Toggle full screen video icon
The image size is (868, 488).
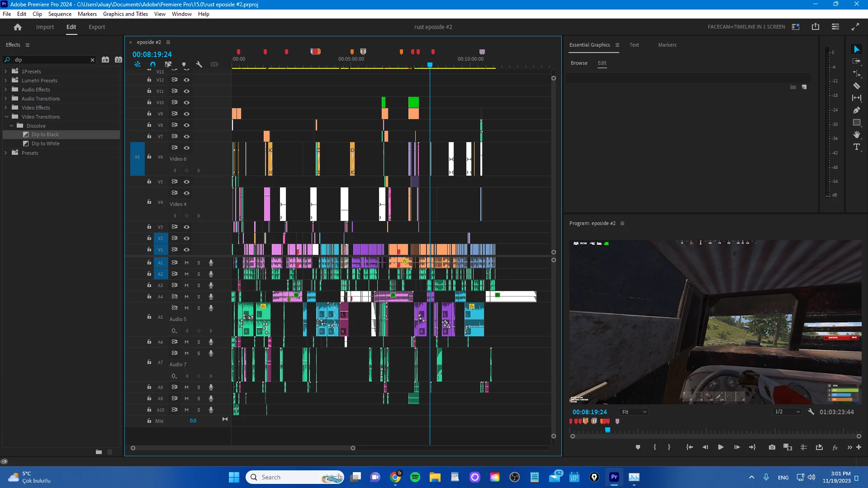point(855,27)
